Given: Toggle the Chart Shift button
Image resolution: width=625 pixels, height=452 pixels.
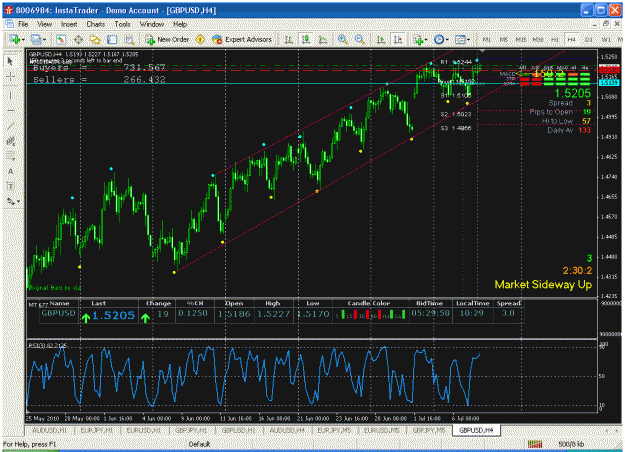Looking at the screenshot, I should [398, 39].
